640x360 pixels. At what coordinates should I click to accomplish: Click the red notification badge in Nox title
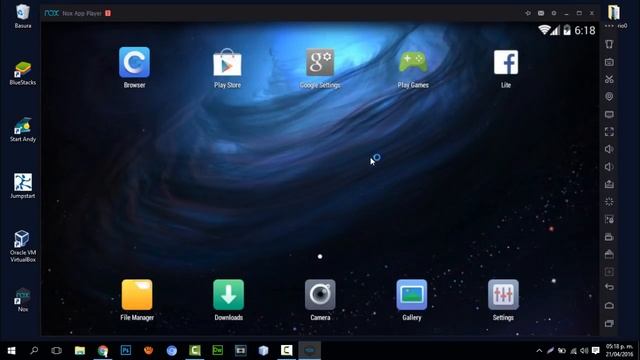pyautogui.click(x=108, y=13)
